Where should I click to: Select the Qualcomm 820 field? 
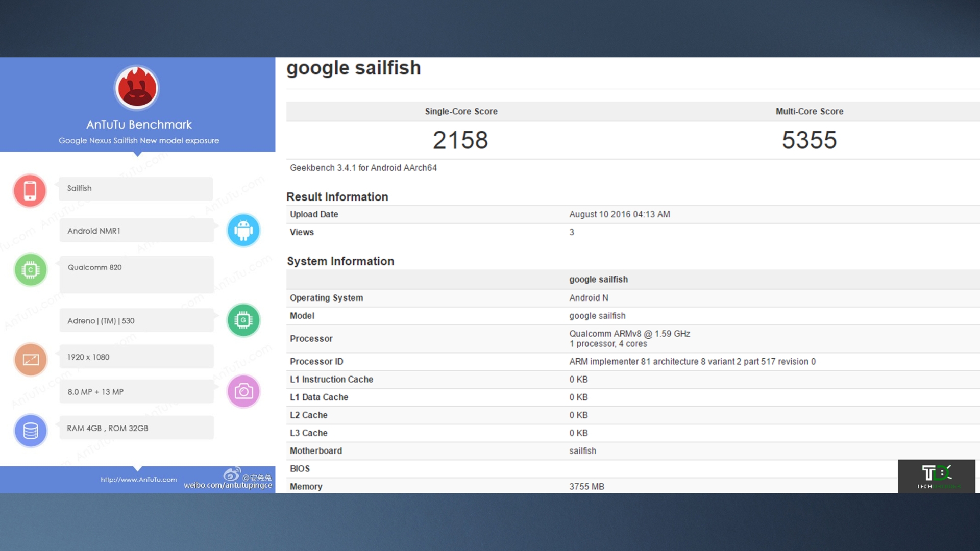click(x=136, y=274)
